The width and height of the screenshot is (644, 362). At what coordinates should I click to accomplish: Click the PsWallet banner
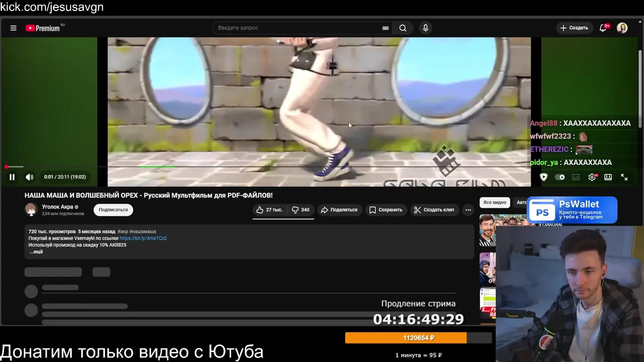pos(572,210)
